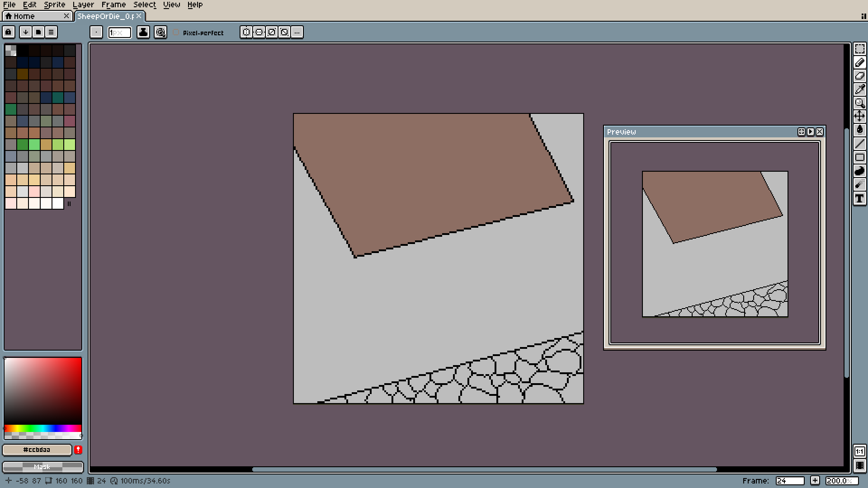This screenshot has height=488, width=868.
Task: Toggle the palette lock button
Action: click(x=9, y=32)
